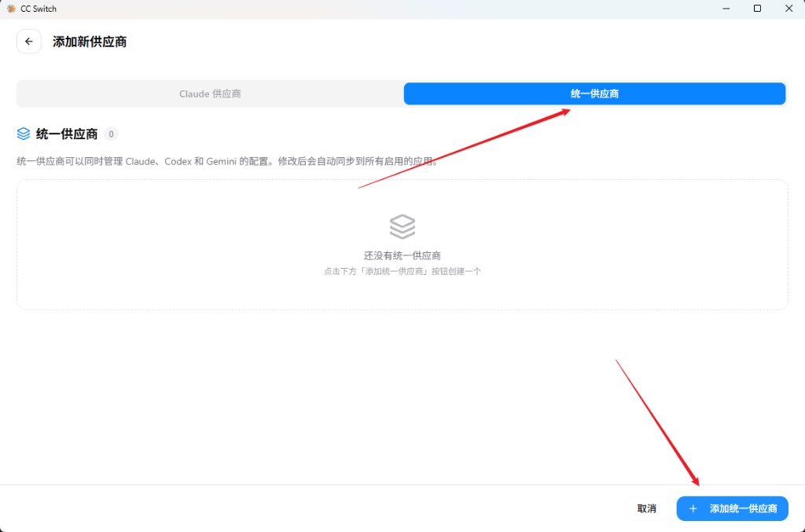Switch to the Claude 供应商 tab
805x532 pixels.
[x=210, y=94]
